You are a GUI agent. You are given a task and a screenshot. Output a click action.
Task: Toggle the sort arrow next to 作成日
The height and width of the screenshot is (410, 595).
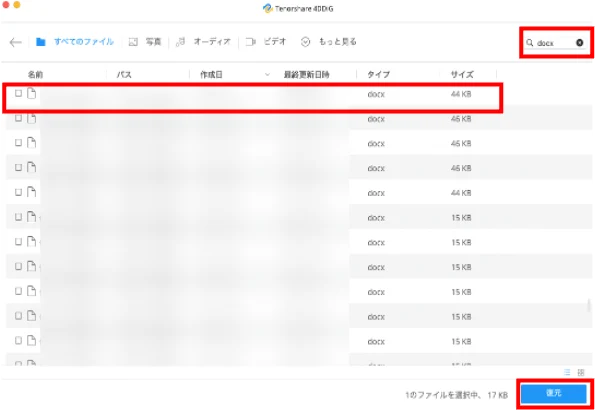(267, 74)
